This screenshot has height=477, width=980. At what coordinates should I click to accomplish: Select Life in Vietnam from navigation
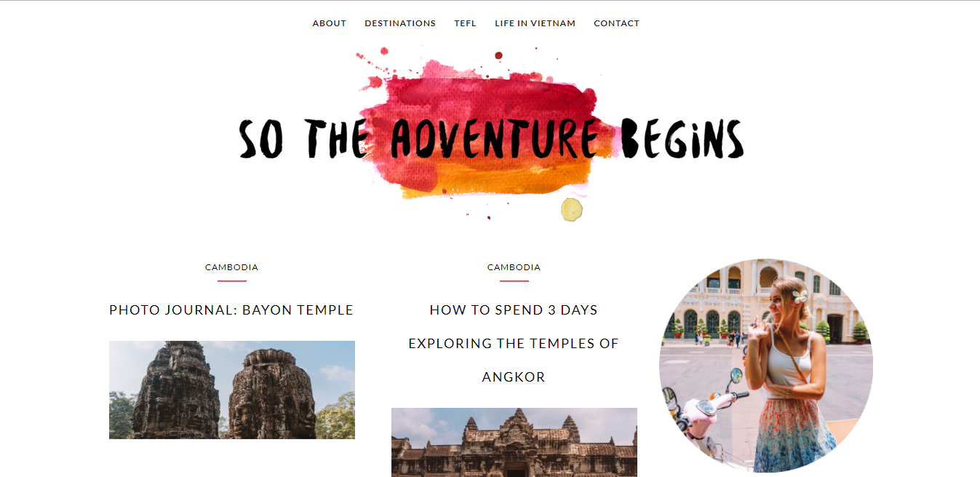pyautogui.click(x=535, y=23)
